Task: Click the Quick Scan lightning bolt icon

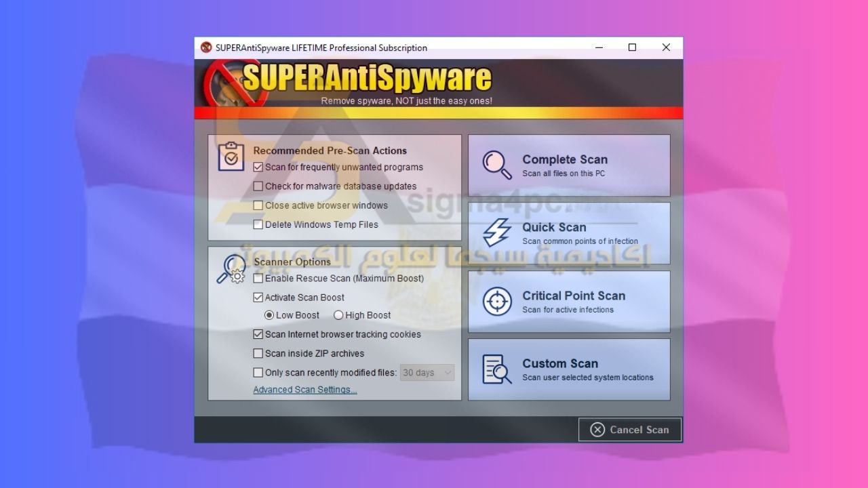Action: [x=496, y=232]
